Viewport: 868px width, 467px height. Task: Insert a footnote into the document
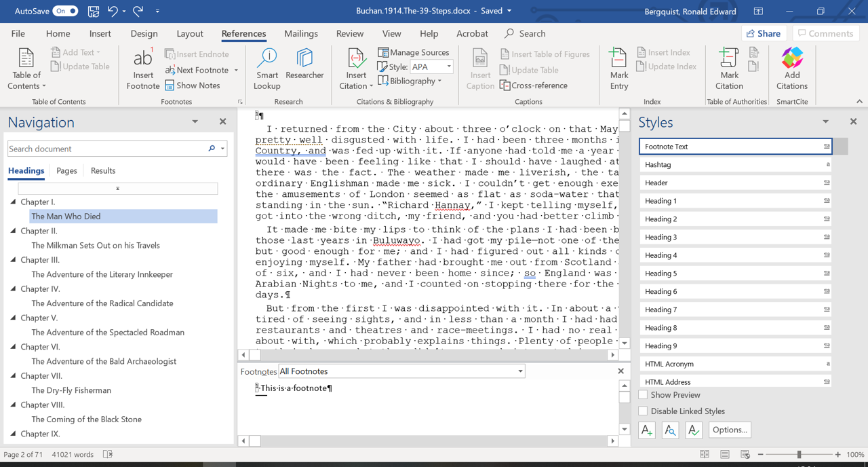pyautogui.click(x=142, y=67)
